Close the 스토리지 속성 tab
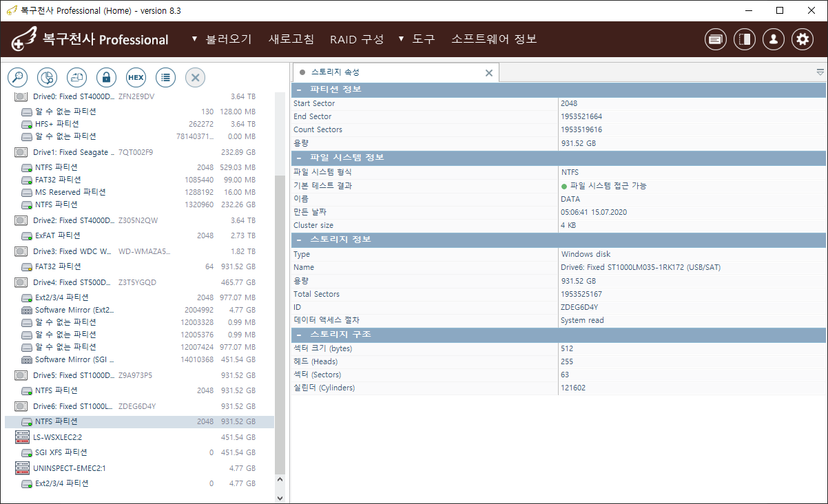828x504 pixels. pyautogui.click(x=489, y=73)
